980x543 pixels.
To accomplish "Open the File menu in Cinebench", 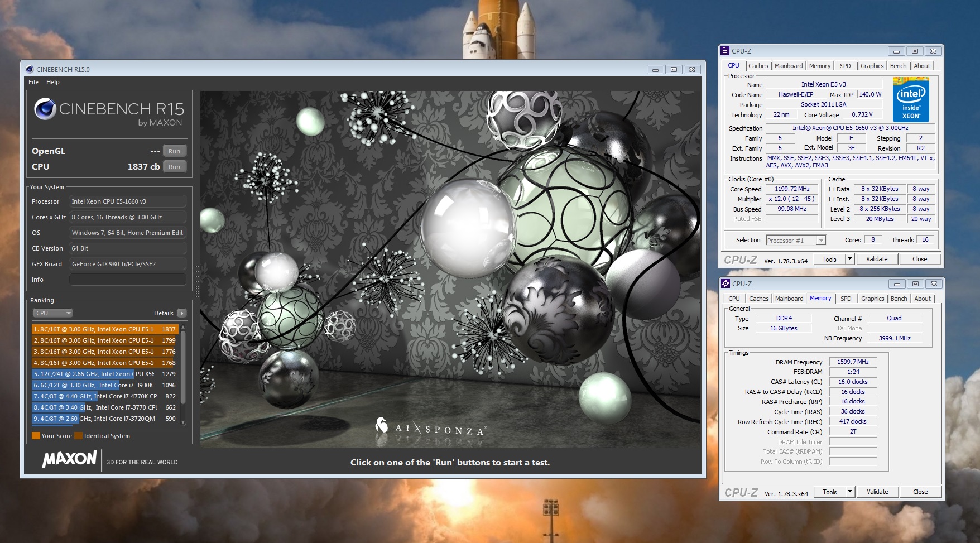I will pos(33,82).
